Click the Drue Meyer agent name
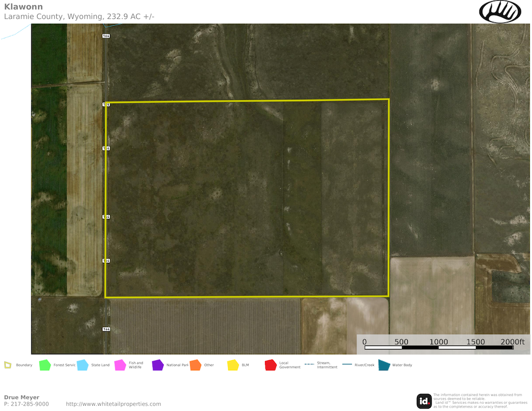532x411 pixels. [x=22, y=397]
